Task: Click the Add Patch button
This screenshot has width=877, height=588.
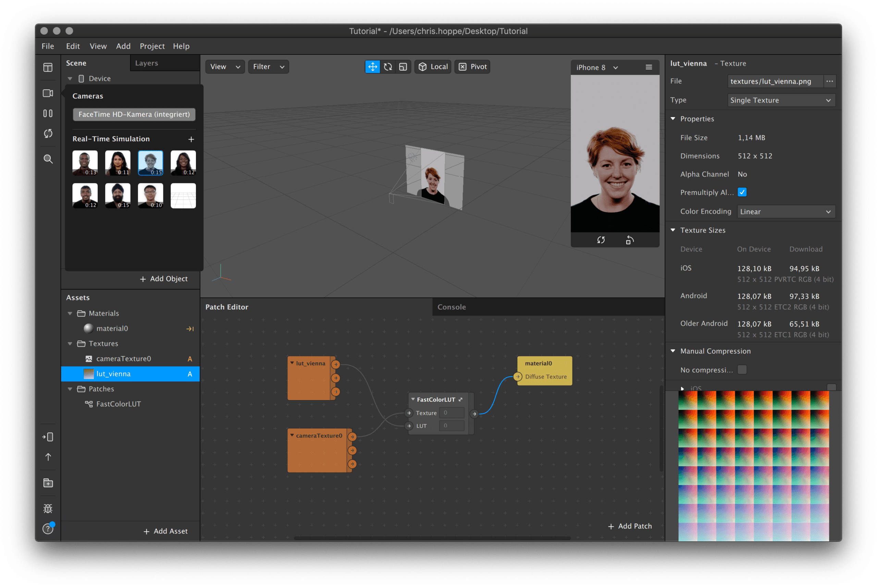Action: (x=630, y=526)
